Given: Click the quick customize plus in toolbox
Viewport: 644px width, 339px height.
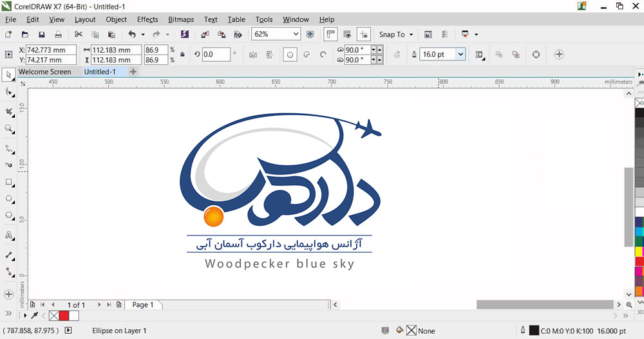Looking at the screenshot, I should pos(8,294).
